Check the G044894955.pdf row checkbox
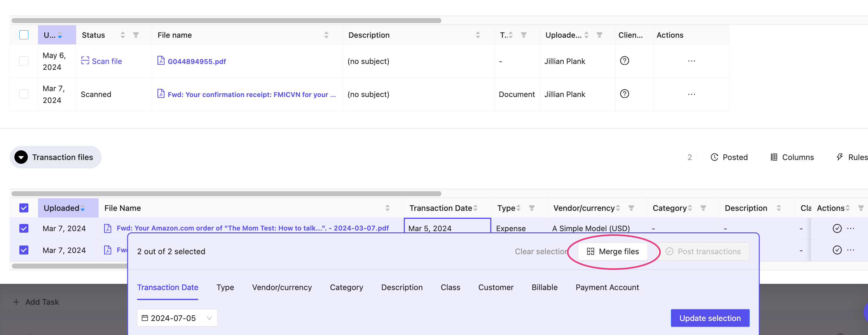The width and height of the screenshot is (868, 335). pyautogui.click(x=24, y=61)
